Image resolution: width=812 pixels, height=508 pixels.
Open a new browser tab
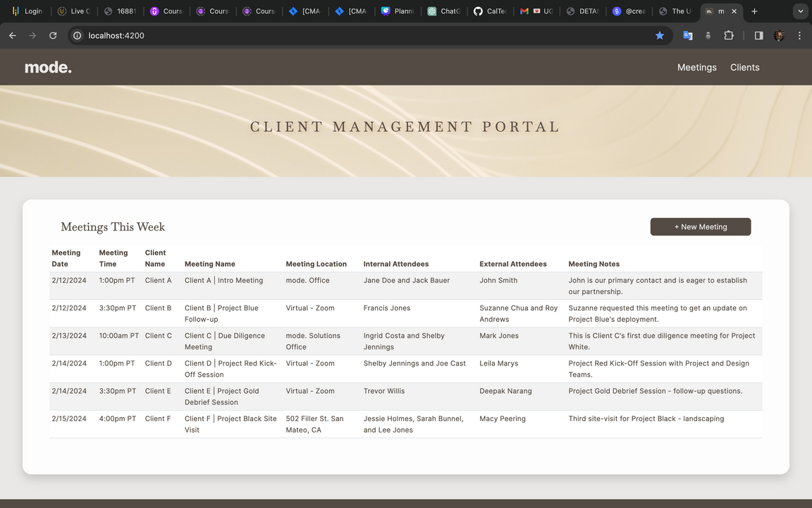pos(754,11)
